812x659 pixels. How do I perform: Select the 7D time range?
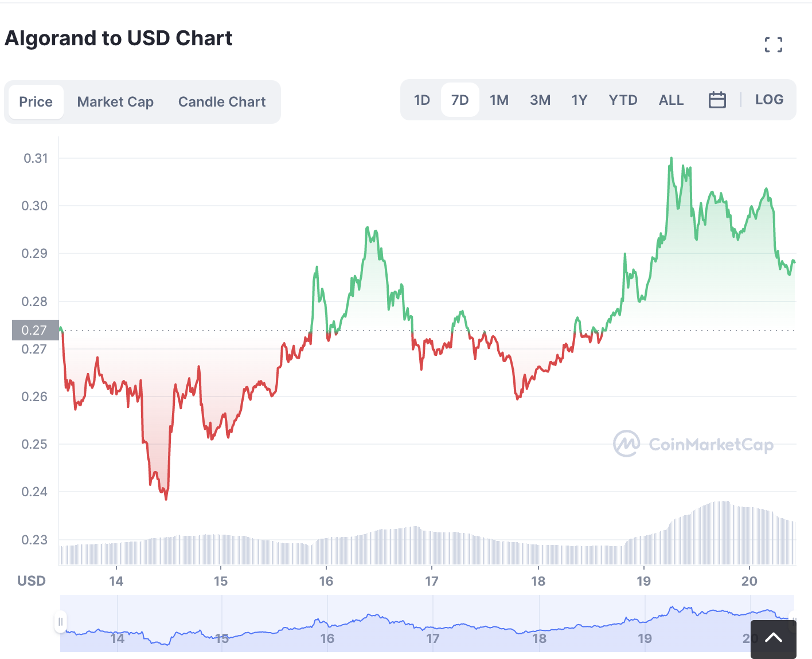460,100
